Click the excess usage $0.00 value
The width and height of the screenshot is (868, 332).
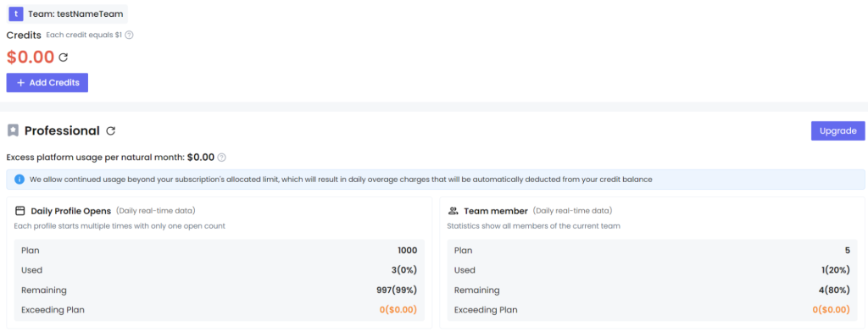(x=200, y=158)
